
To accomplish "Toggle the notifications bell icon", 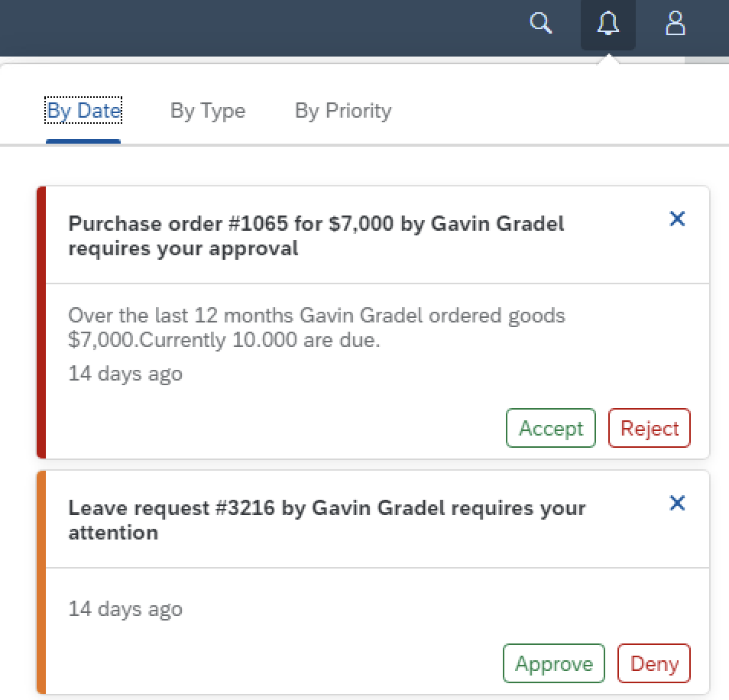I will (x=608, y=24).
